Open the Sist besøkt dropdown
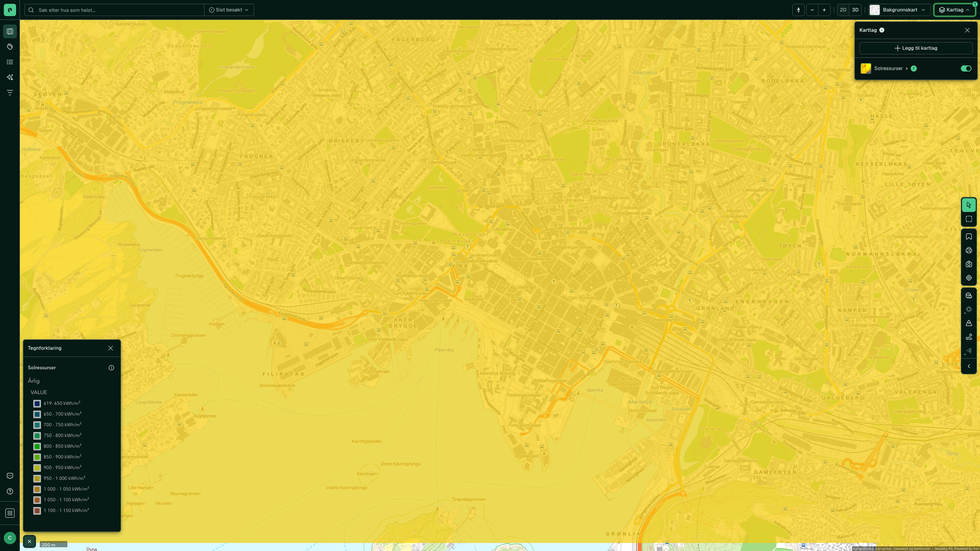980x551 pixels. [229, 10]
